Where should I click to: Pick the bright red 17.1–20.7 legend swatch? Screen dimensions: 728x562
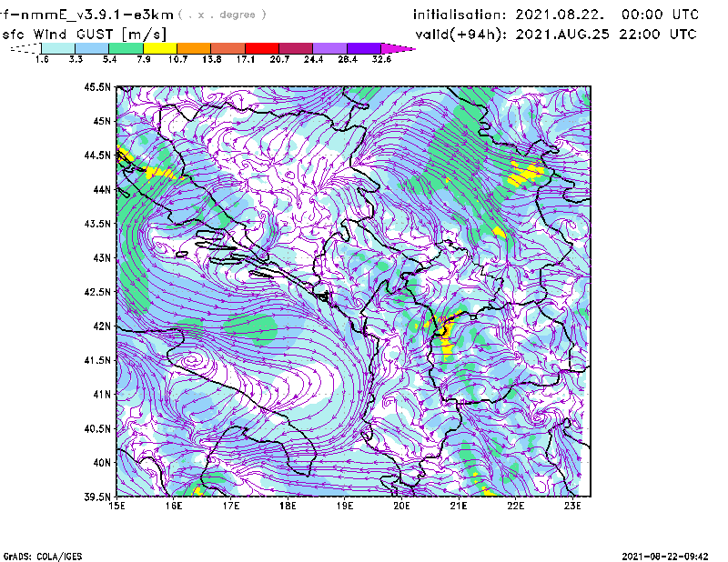click(262, 48)
